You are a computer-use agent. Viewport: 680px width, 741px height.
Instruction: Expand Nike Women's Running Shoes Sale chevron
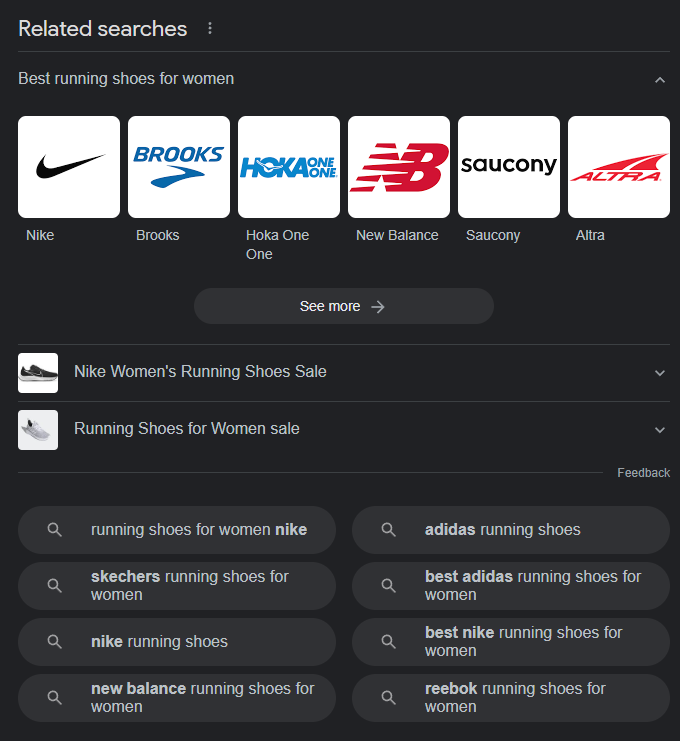(x=660, y=373)
